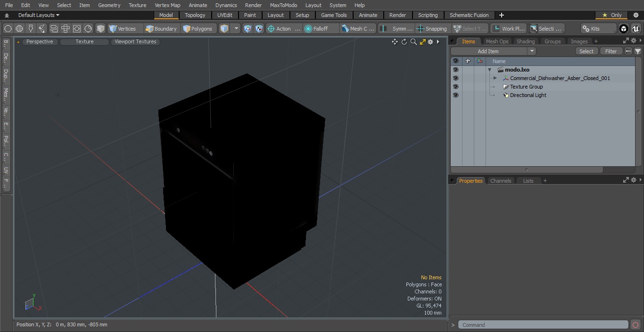Open the Geometry menu
This screenshot has height=332, width=644.
coord(109,5)
